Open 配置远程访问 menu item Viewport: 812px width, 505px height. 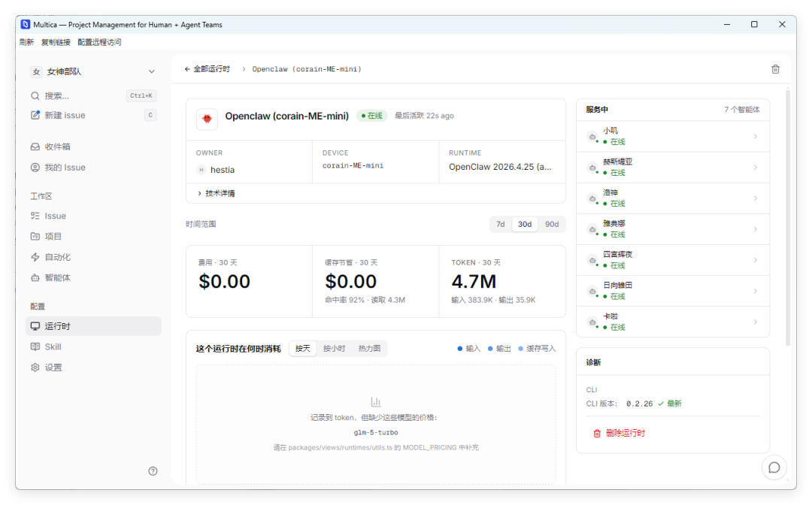(x=99, y=42)
